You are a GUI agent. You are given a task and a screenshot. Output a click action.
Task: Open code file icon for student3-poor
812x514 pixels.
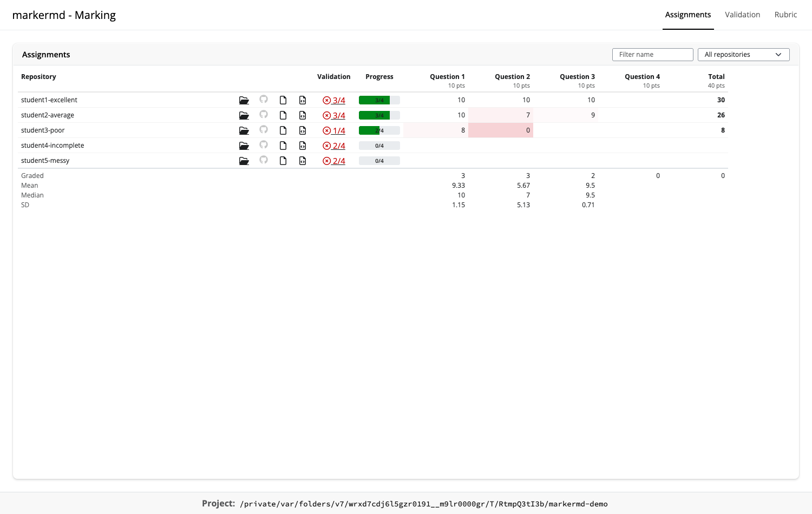pyautogui.click(x=303, y=130)
